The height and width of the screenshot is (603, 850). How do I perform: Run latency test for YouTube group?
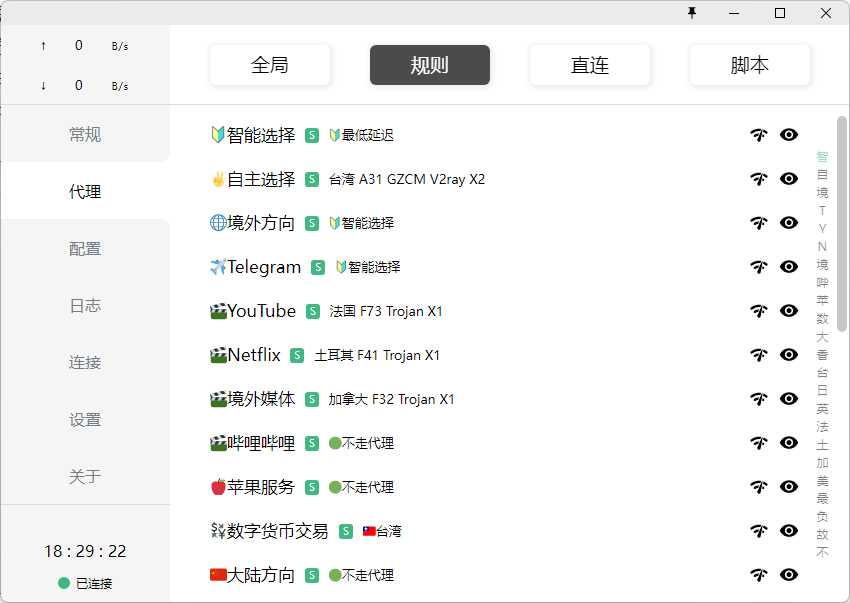click(759, 311)
